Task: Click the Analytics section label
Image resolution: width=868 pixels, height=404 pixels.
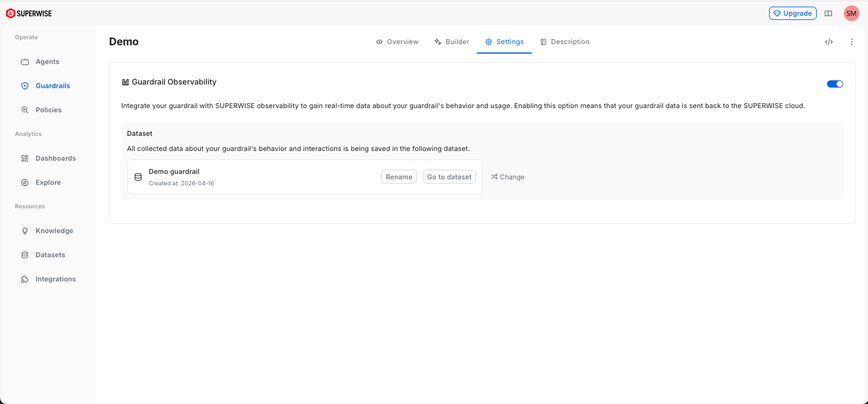Action: 28,134
